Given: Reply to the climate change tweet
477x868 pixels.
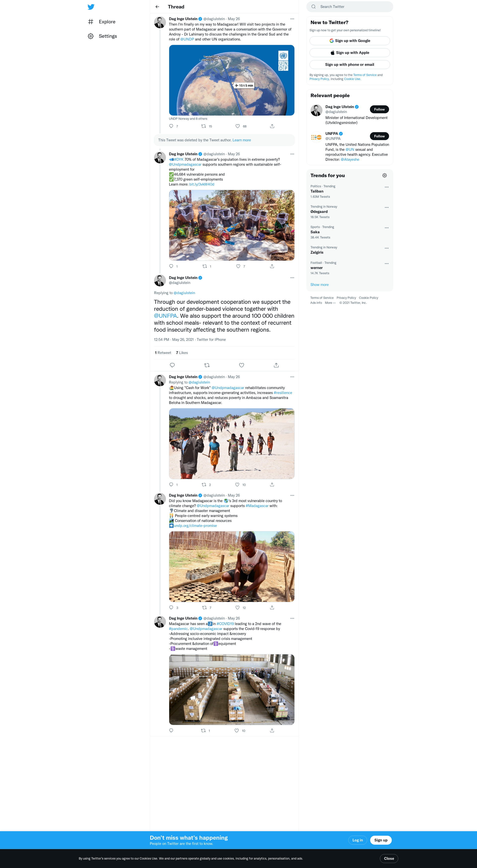Looking at the screenshot, I should pos(171,608).
